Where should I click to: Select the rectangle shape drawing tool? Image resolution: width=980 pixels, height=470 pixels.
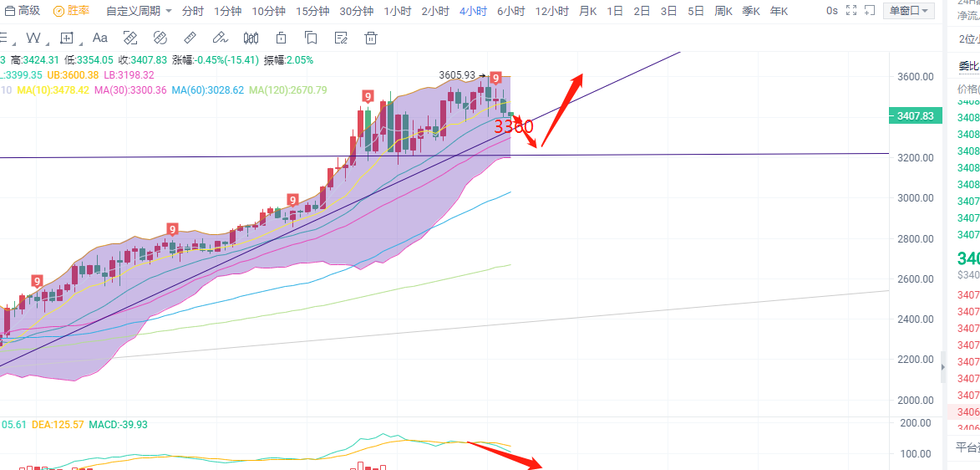(66, 38)
